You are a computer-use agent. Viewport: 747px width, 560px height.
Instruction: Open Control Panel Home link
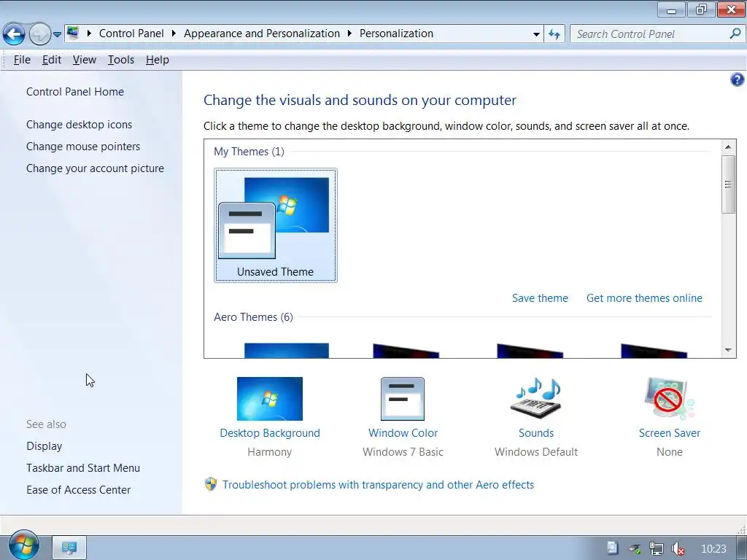pos(75,91)
